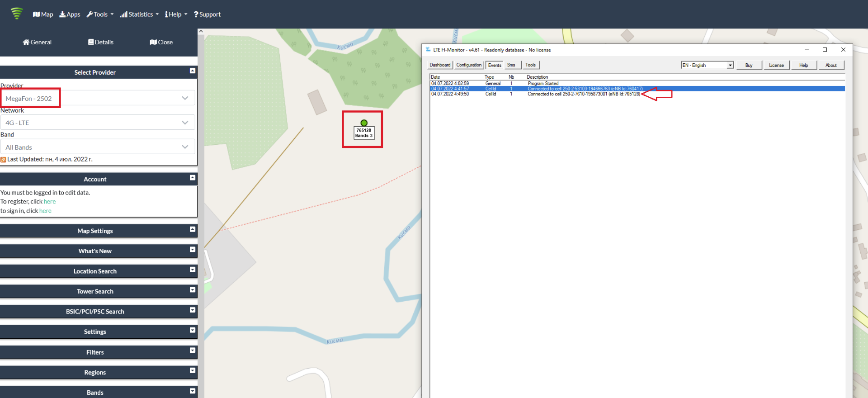The image size is (868, 398).
Task: Expand the Settings section
Action: click(193, 330)
